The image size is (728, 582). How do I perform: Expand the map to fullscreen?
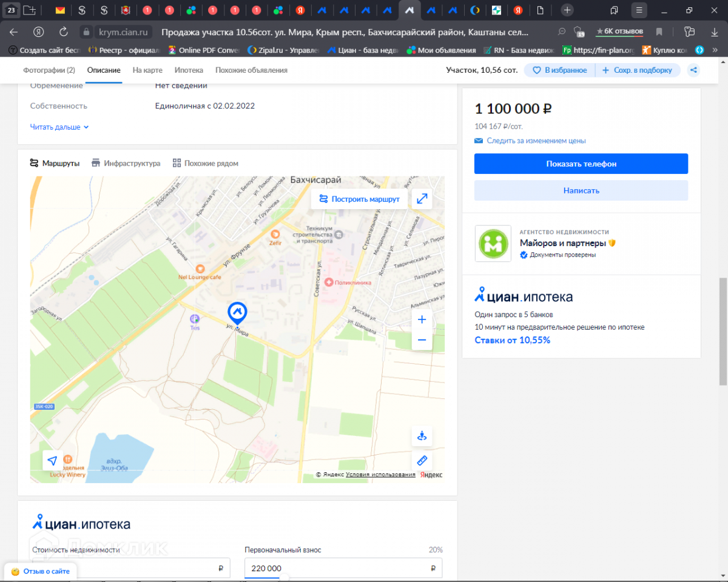(x=422, y=199)
